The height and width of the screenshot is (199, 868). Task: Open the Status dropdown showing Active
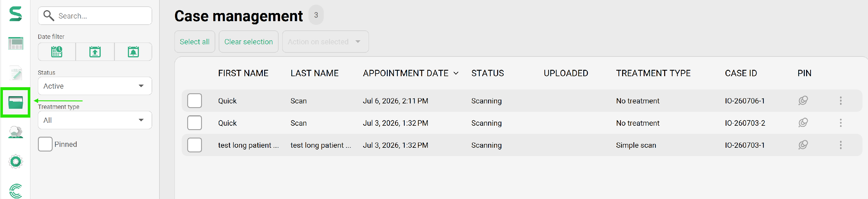tap(95, 86)
